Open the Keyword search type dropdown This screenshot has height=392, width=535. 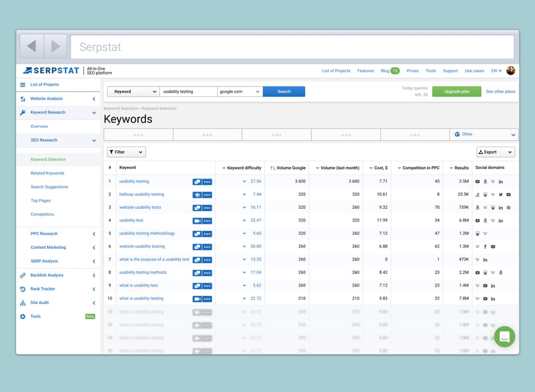click(x=132, y=92)
